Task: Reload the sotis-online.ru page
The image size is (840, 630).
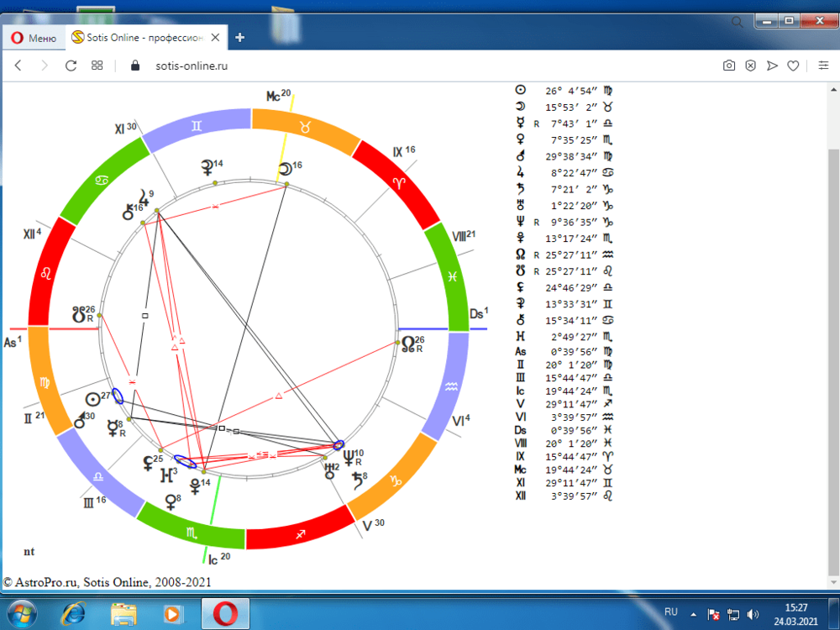Action: [x=71, y=66]
